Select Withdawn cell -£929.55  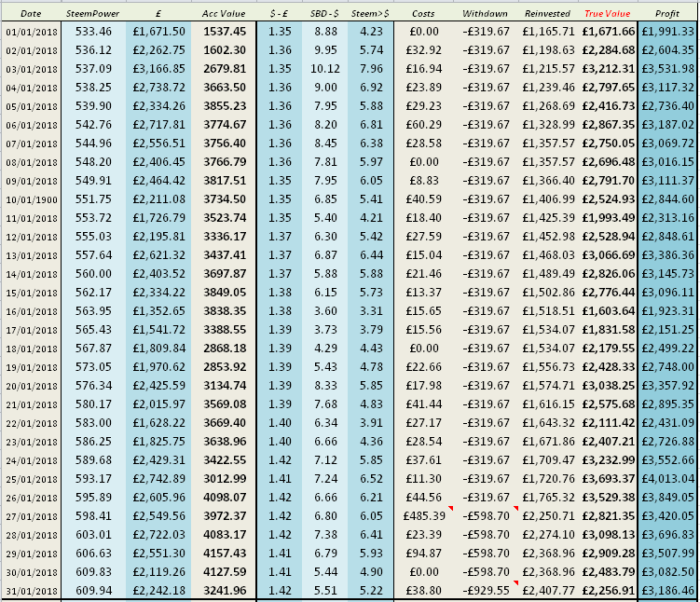pyautogui.click(x=486, y=591)
